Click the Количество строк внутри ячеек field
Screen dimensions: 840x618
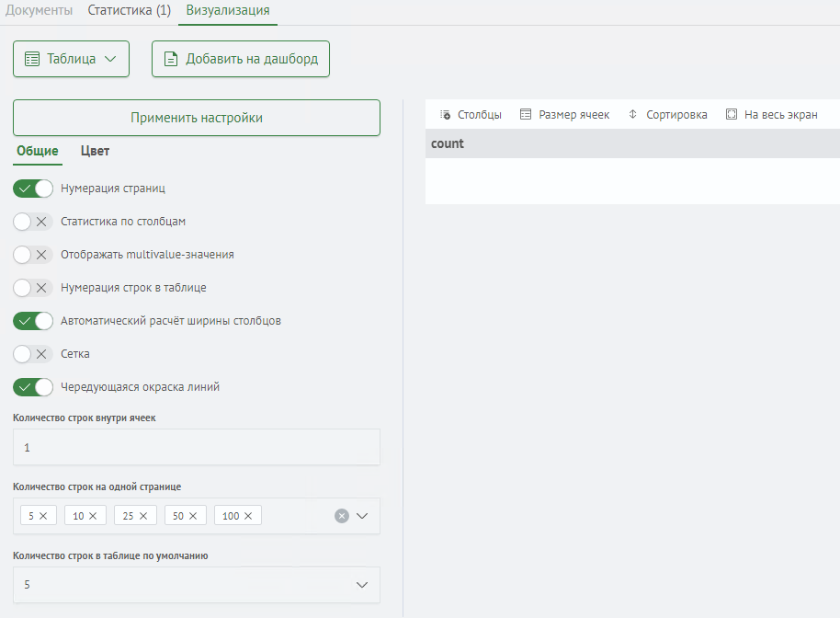point(197,447)
